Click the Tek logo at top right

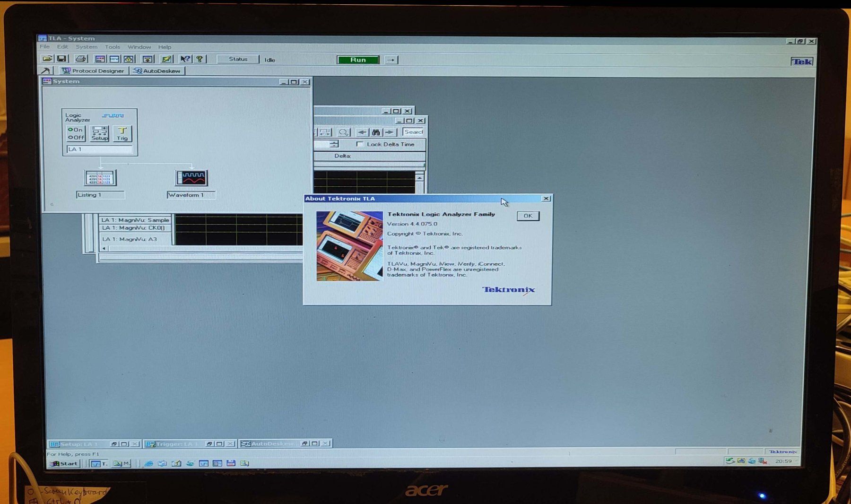[802, 61]
